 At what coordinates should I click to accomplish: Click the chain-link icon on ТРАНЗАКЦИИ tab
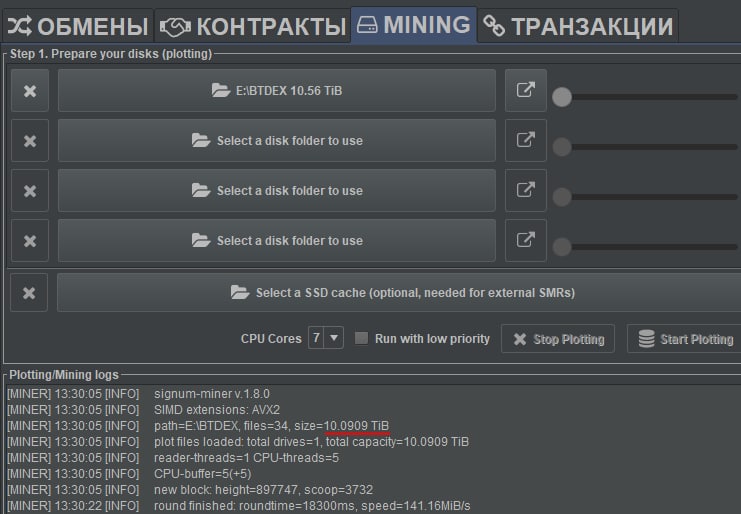tap(494, 26)
